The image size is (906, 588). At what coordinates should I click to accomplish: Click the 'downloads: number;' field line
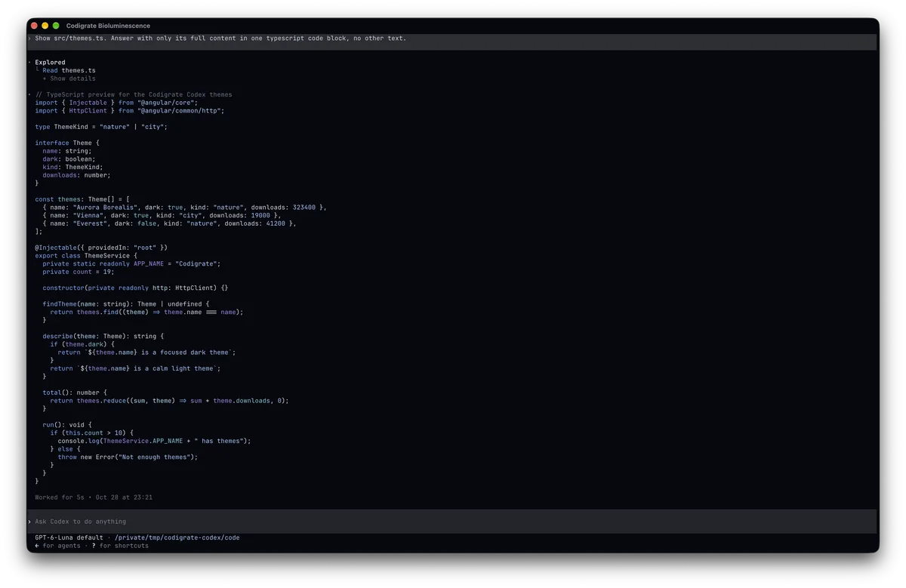click(x=76, y=175)
